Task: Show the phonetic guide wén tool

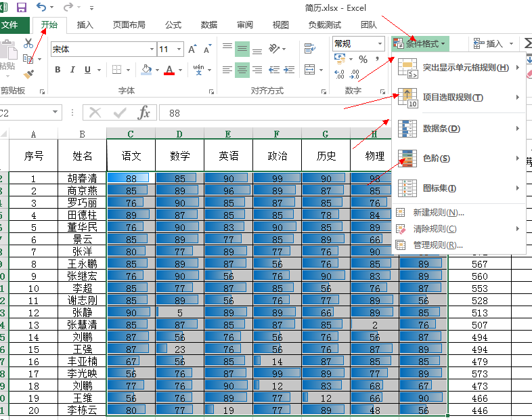Action: 199,70
